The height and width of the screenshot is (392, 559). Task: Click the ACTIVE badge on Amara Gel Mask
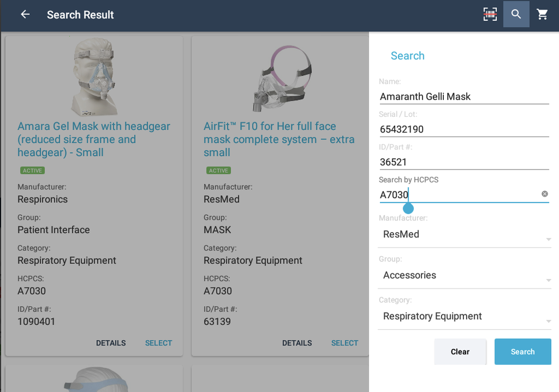coord(32,170)
